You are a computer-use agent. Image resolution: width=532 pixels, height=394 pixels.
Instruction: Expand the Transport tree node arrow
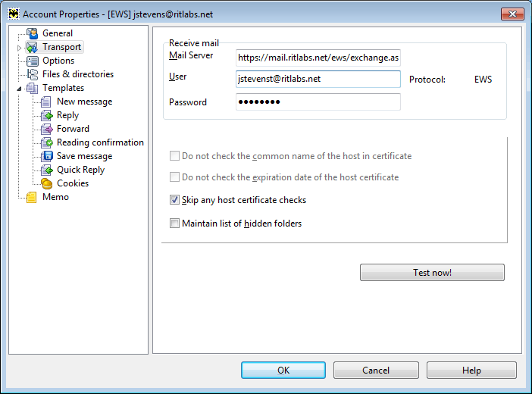[19, 48]
